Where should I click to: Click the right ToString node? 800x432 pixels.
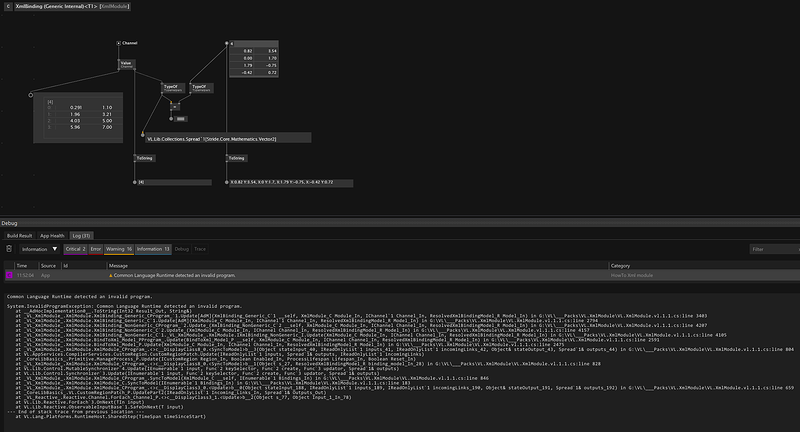click(236, 158)
